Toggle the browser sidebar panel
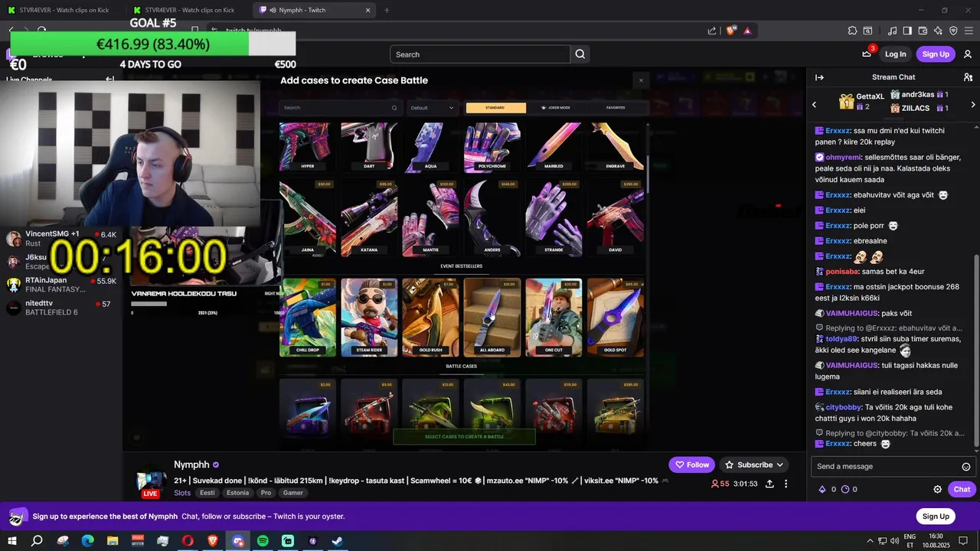Viewport: 980px width, 551px height. (907, 31)
